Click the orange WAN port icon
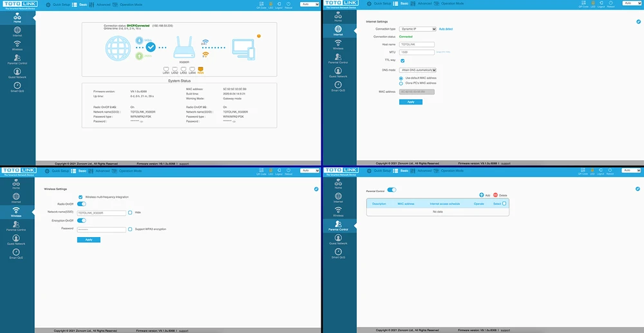644x333 pixels. [x=200, y=69]
